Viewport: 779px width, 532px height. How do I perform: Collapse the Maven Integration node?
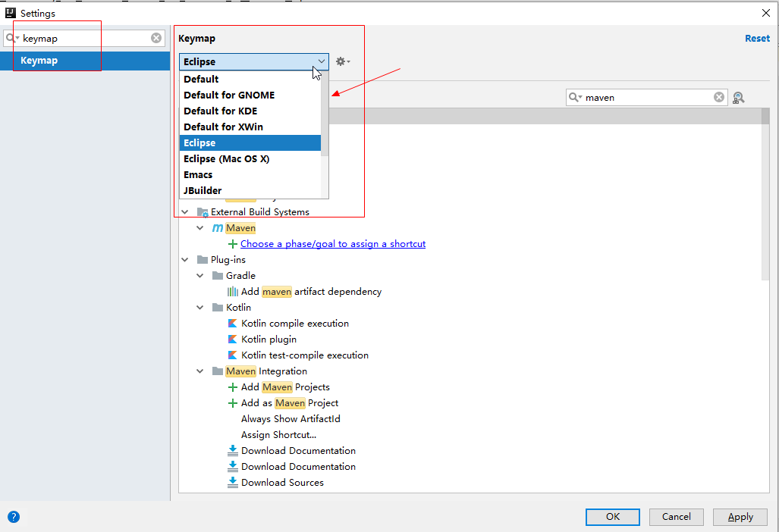point(200,371)
